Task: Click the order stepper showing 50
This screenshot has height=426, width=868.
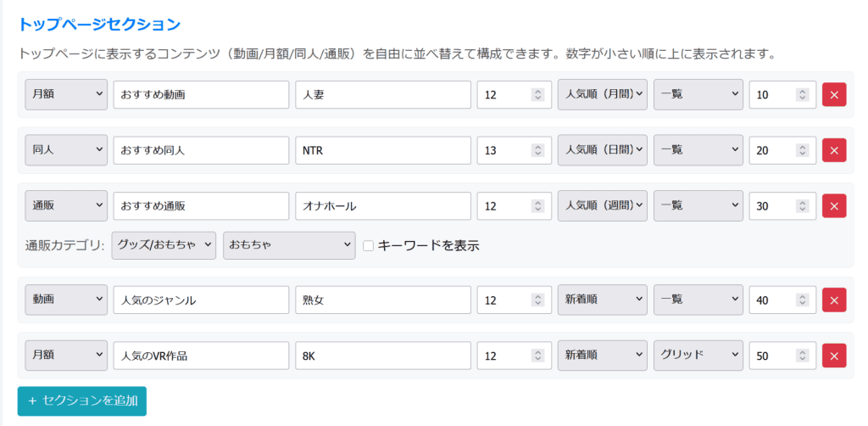Action: (803, 356)
